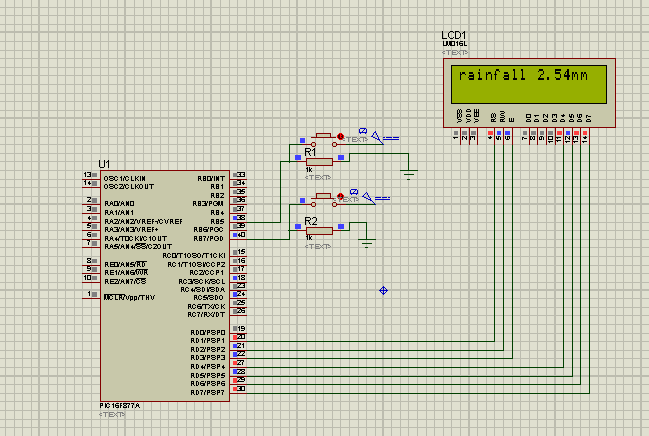Click the RC3/SCK/SCL pin label
This screenshot has height=436, width=649.
(x=202, y=282)
